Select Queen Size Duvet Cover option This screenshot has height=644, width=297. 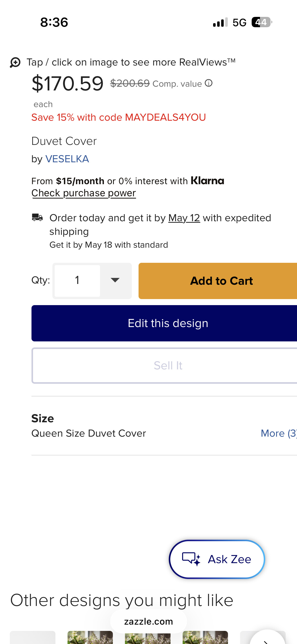coord(89,433)
